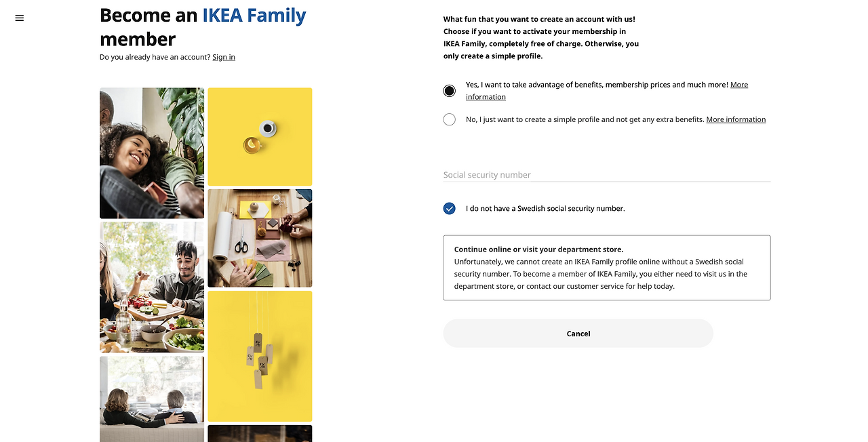This screenshot has height=442, width=868.
Task: Click the 'Do you already have an account?' text
Action: pos(155,58)
